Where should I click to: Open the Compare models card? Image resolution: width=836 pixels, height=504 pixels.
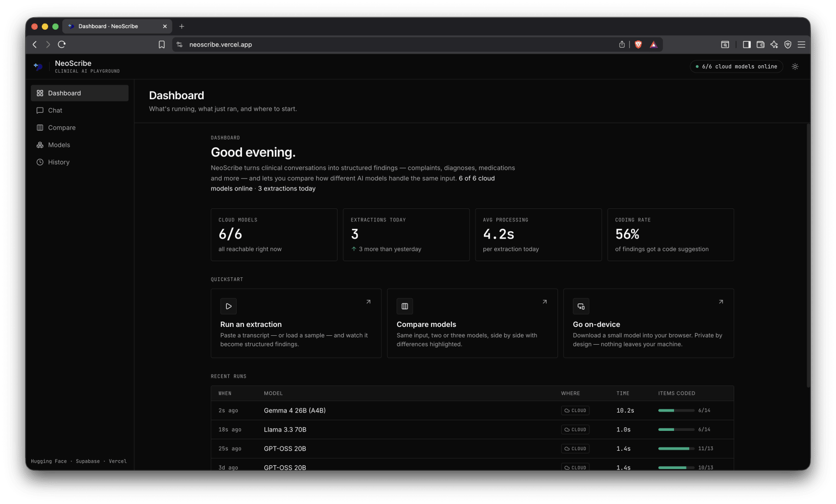point(472,323)
